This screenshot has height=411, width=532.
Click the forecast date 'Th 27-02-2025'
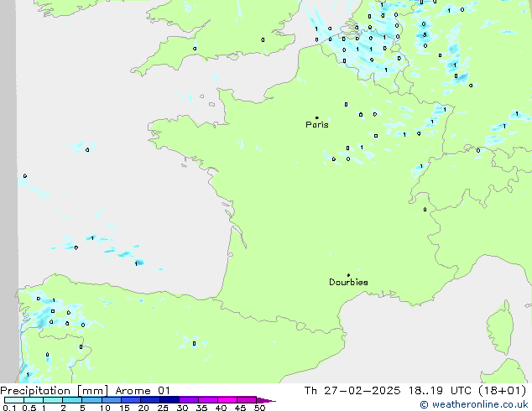point(352,391)
